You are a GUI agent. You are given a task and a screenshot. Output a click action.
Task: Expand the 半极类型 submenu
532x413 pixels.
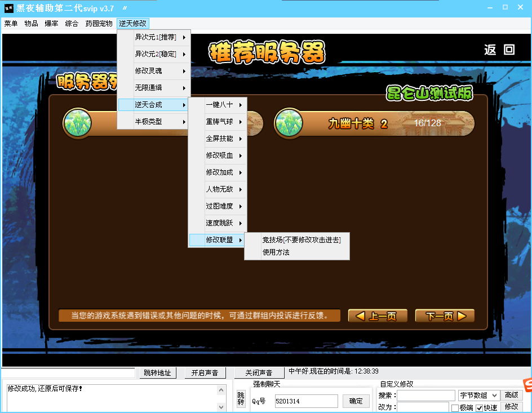(153, 122)
